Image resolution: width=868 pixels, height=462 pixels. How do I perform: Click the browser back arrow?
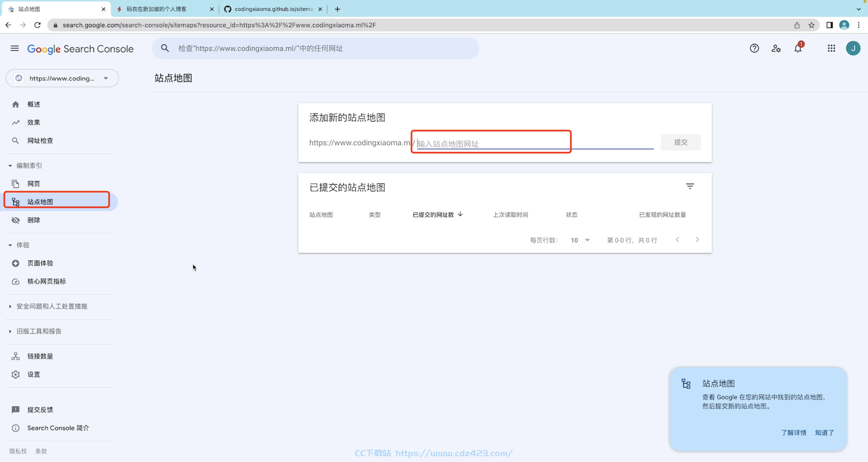pos(8,25)
